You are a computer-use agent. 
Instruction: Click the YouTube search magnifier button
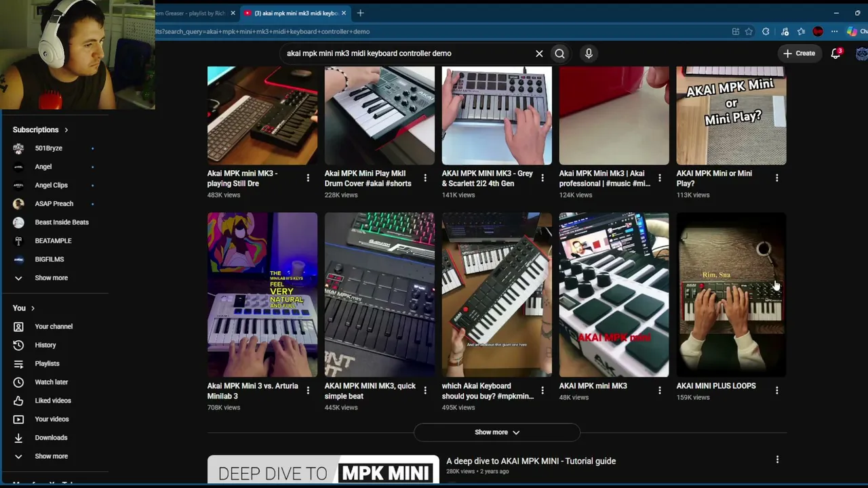tap(559, 54)
